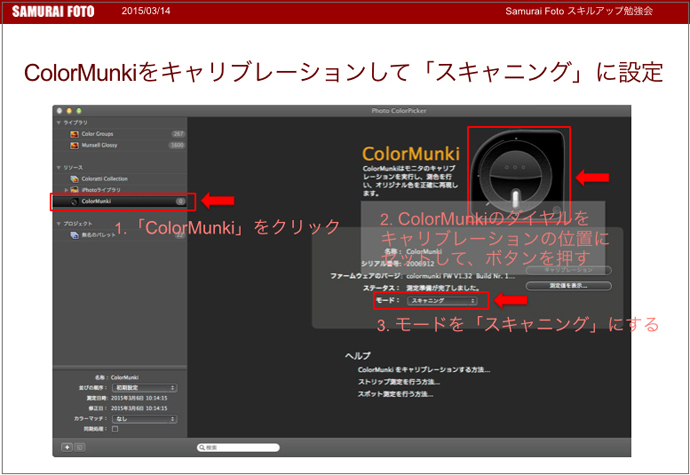Open the カラーマッチ dropdown (なし)
Viewport: 690px width, 475px height.
coord(144,419)
